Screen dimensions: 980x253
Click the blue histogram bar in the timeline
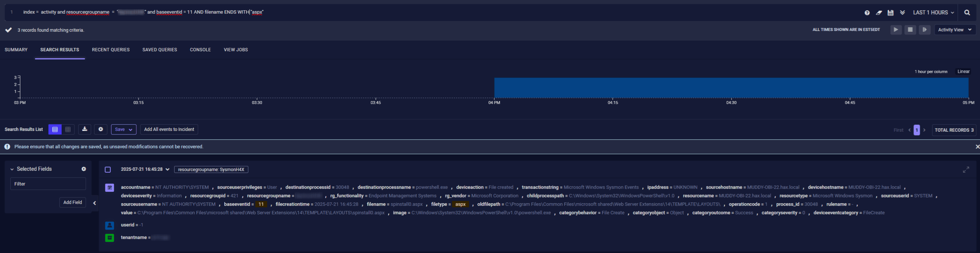tap(731, 88)
